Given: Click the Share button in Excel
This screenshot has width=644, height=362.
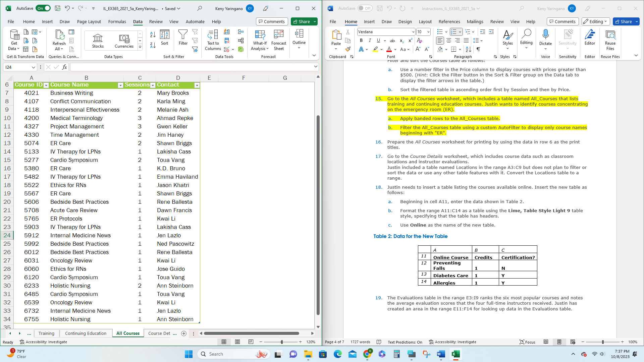Looking at the screenshot, I should pyautogui.click(x=302, y=21).
